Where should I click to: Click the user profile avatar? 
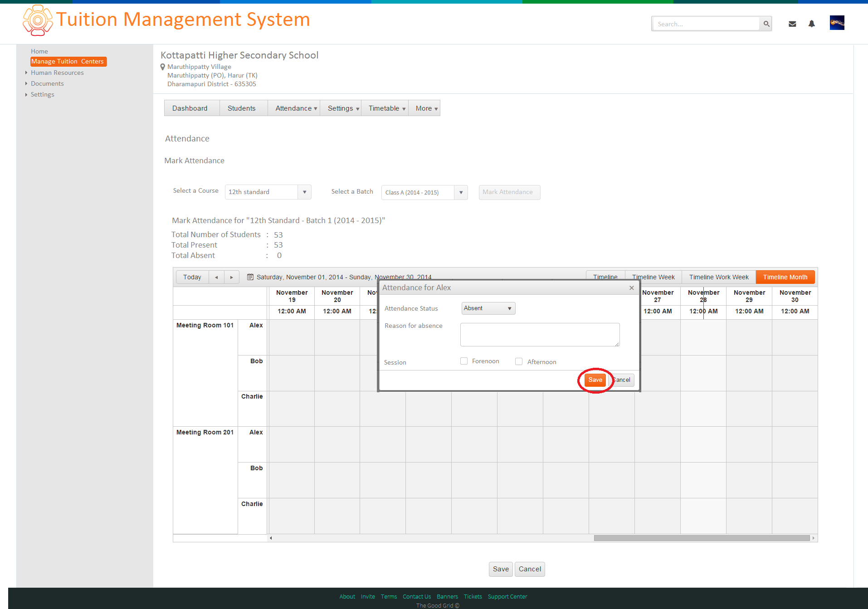837,23
